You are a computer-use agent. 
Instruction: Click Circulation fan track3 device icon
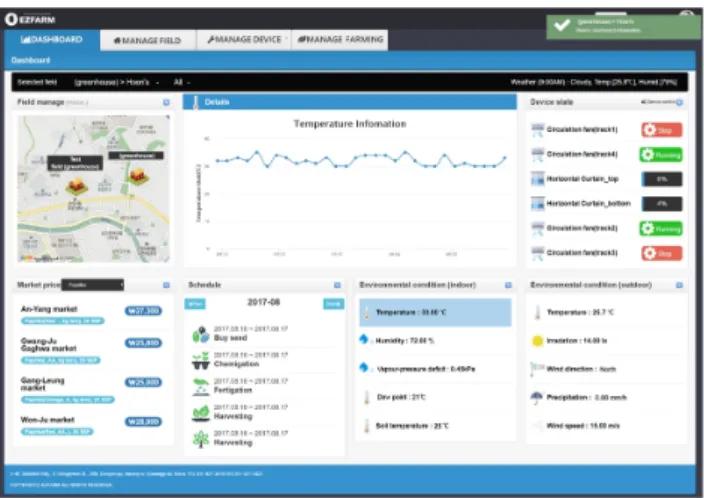pos(537,253)
